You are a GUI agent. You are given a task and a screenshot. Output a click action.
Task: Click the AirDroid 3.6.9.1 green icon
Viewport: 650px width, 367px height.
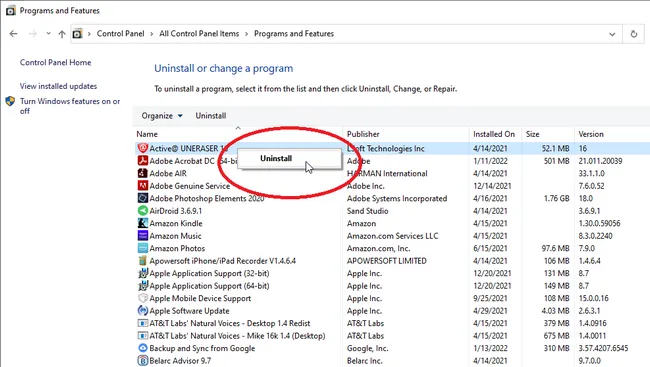143,211
